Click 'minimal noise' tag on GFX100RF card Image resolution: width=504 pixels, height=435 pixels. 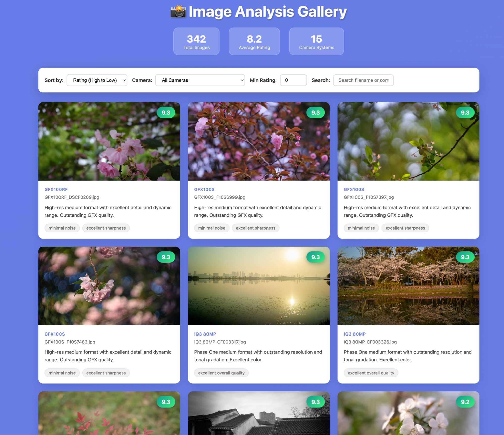[x=62, y=228]
